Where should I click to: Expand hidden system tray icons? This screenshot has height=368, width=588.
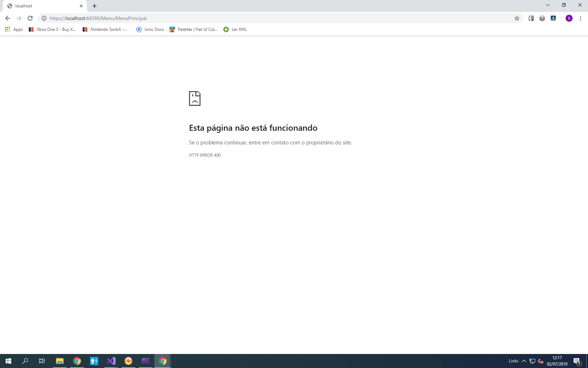[x=524, y=361]
